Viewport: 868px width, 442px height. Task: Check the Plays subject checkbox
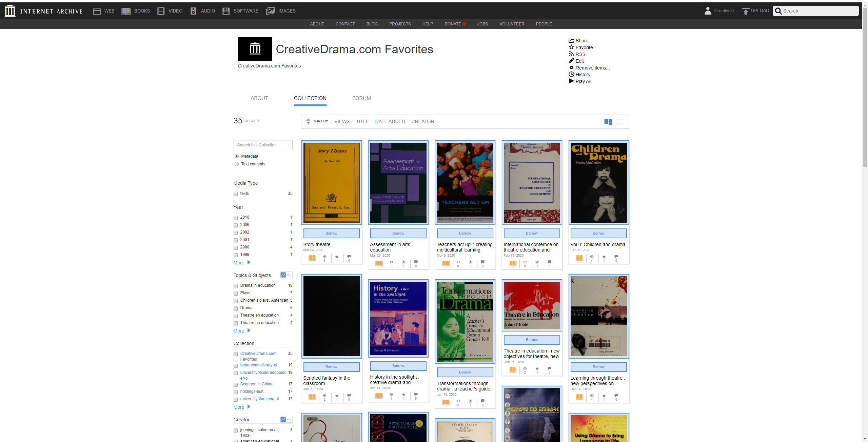pyautogui.click(x=236, y=293)
